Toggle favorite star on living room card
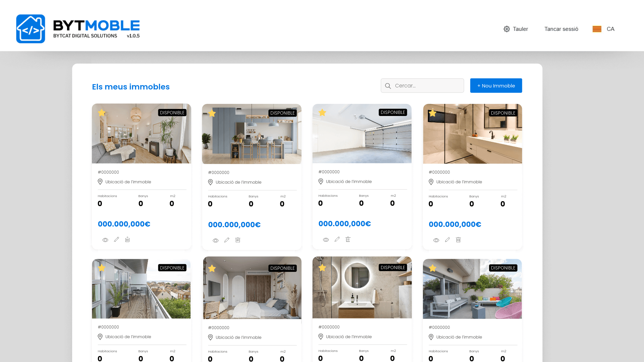 point(102,113)
